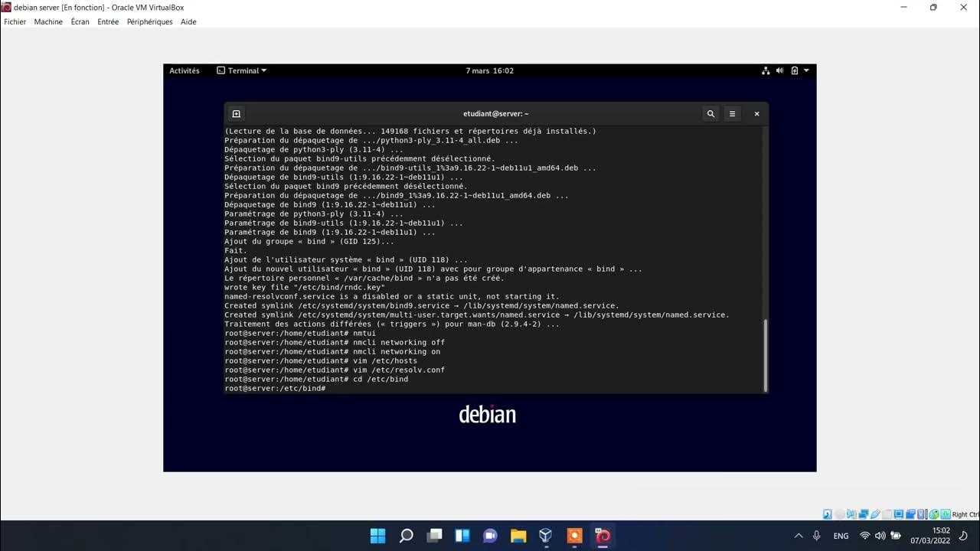Screen dimensions: 980x551
Task: Select the Debian VM taskbar icon
Action: pyautogui.click(x=603, y=536)
